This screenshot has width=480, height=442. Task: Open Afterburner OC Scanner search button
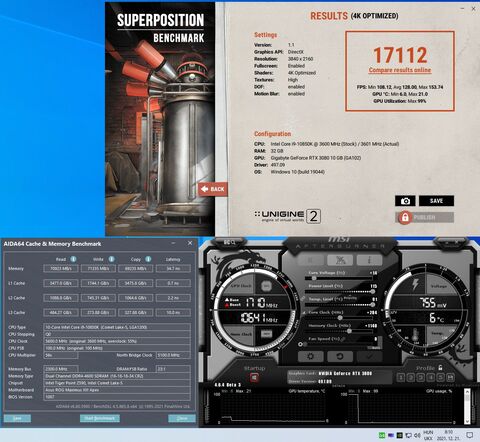[x=229, y=242]
